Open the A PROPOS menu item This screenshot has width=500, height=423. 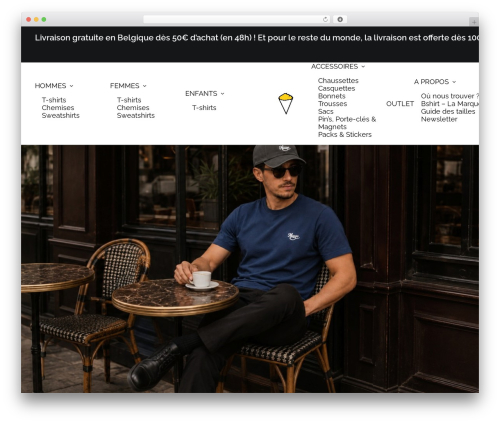pyautogui.click(x=431, y=82)
